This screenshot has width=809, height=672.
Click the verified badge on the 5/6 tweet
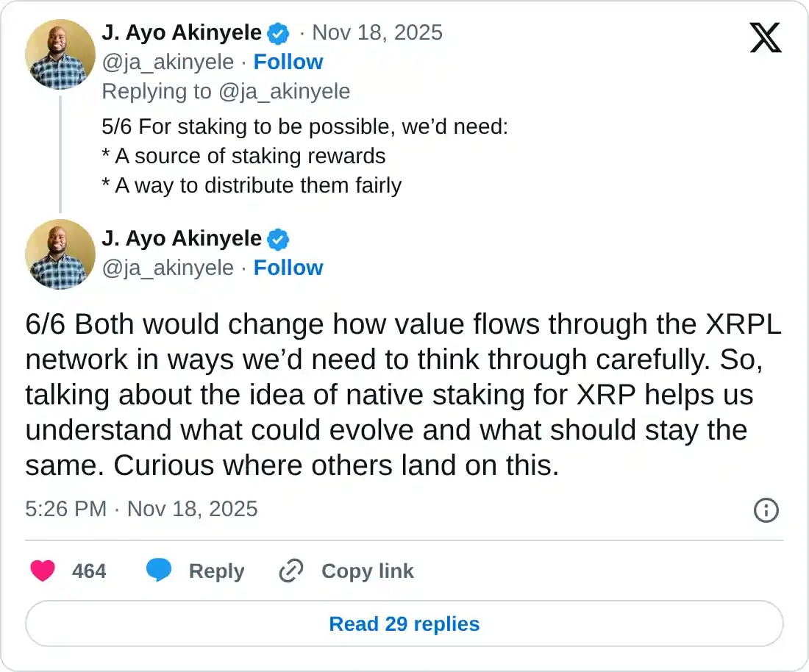[277, 32]
